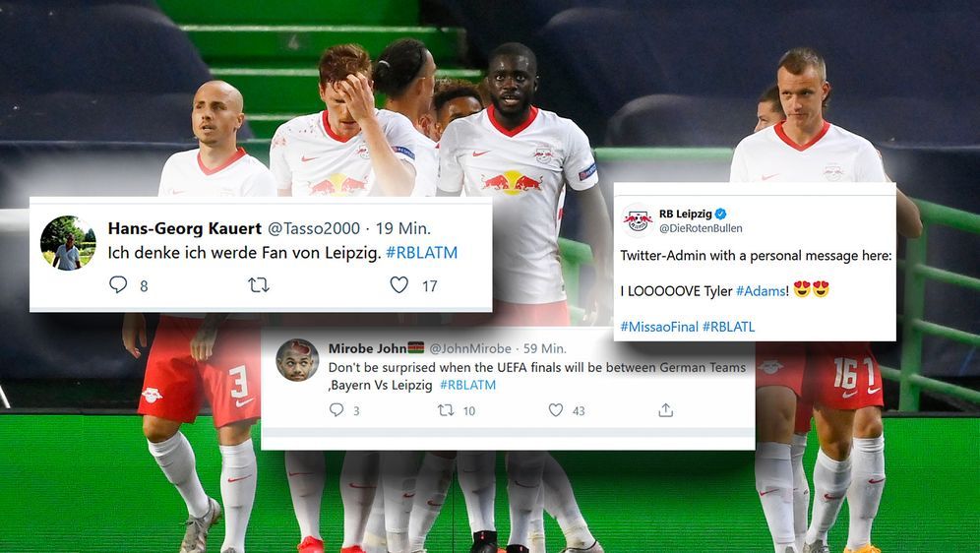The height and width of the screenshot is (553, 980).
Task: Open the #Adams hashtag
Action: point(762,290)
